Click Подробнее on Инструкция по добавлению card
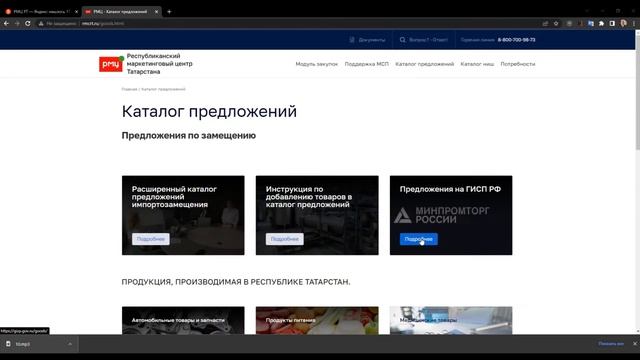The image size is (640, 360). [284, 239]
